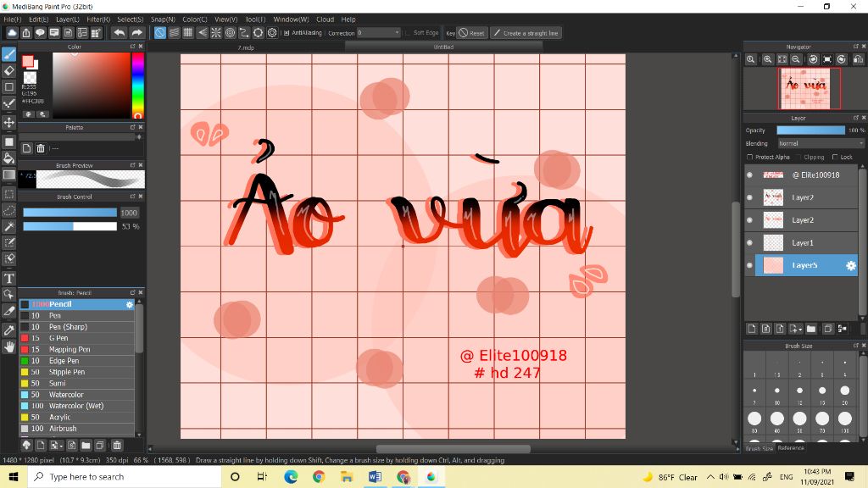Image resolution: width=868 pixels, height=488 pixels.
Task: Toggle Clipping checkbox
Action: [x=798, y=157]
